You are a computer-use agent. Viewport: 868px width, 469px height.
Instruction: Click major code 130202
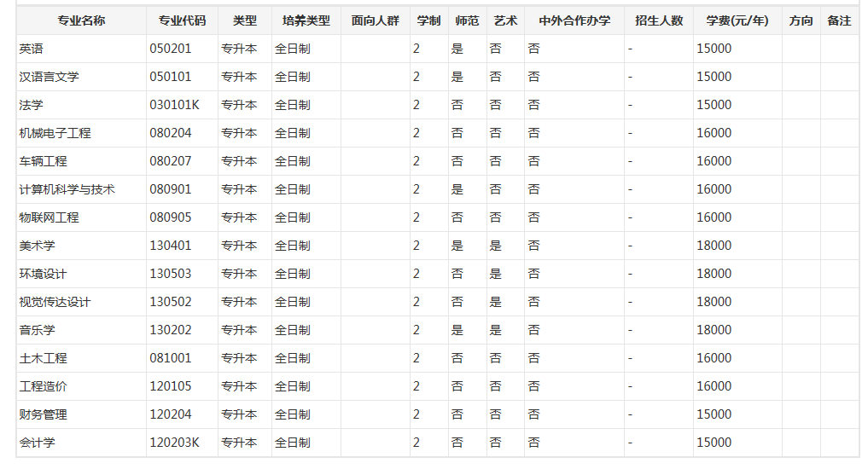tap(171, 330)
